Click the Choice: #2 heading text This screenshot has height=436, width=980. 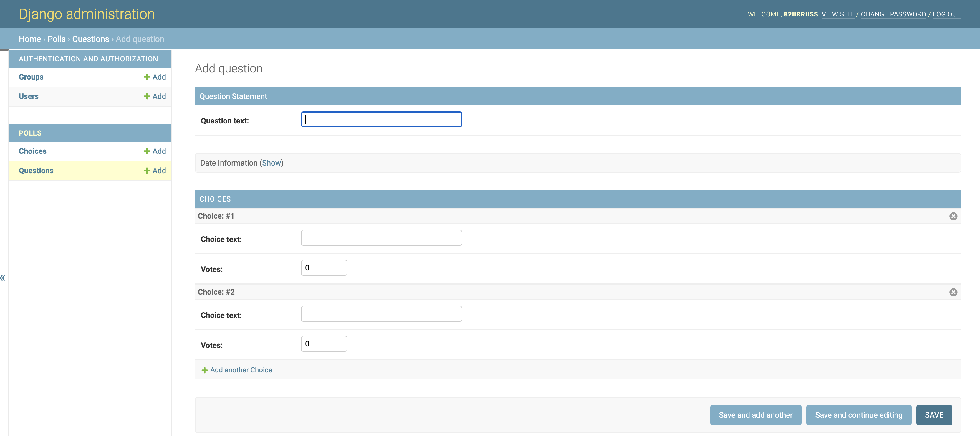[216, 292]
